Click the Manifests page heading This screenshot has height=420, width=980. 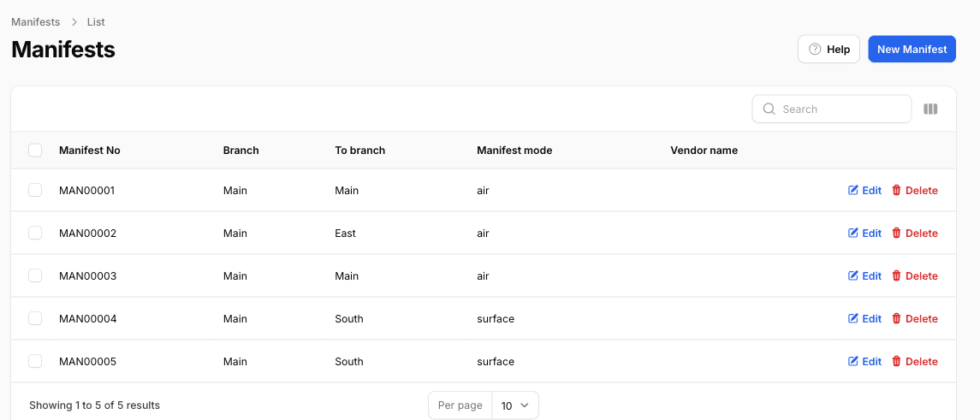[63, 50]
